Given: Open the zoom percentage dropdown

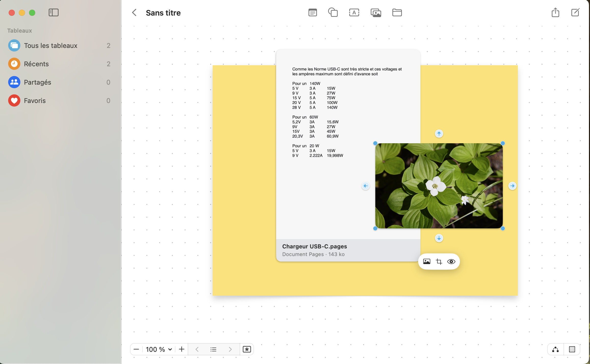Looking at the screenshot, I should click(159, 349).
